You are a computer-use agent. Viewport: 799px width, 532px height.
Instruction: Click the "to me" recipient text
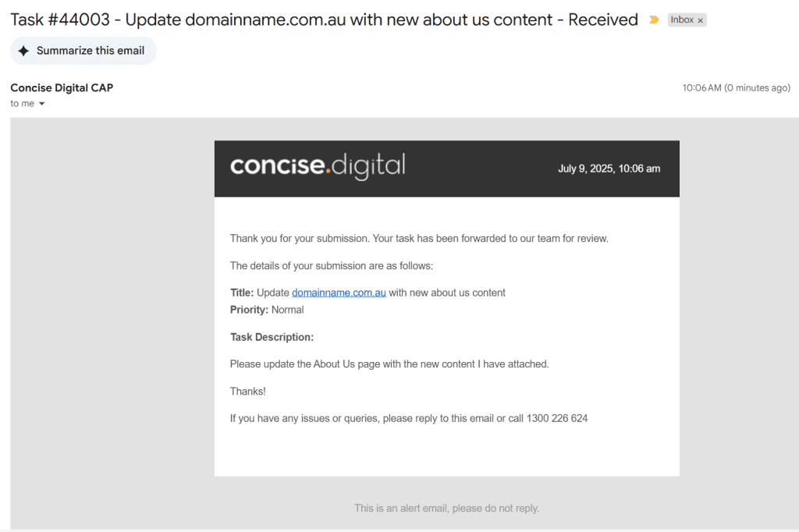[22, 104]
